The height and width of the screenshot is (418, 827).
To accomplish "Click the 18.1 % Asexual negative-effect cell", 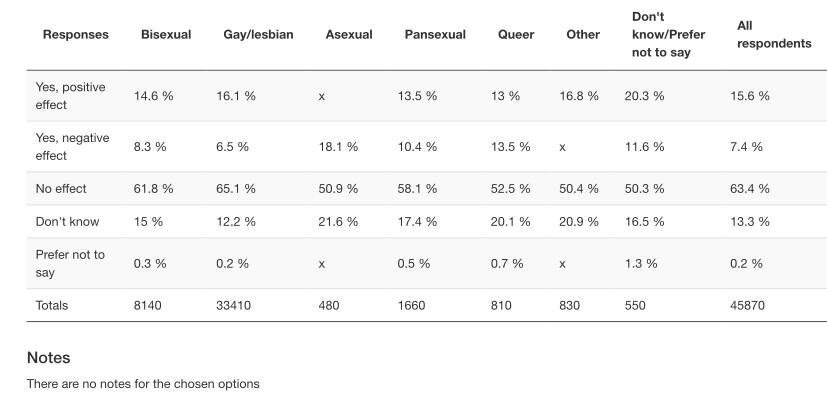I will [x=338, y=146].
